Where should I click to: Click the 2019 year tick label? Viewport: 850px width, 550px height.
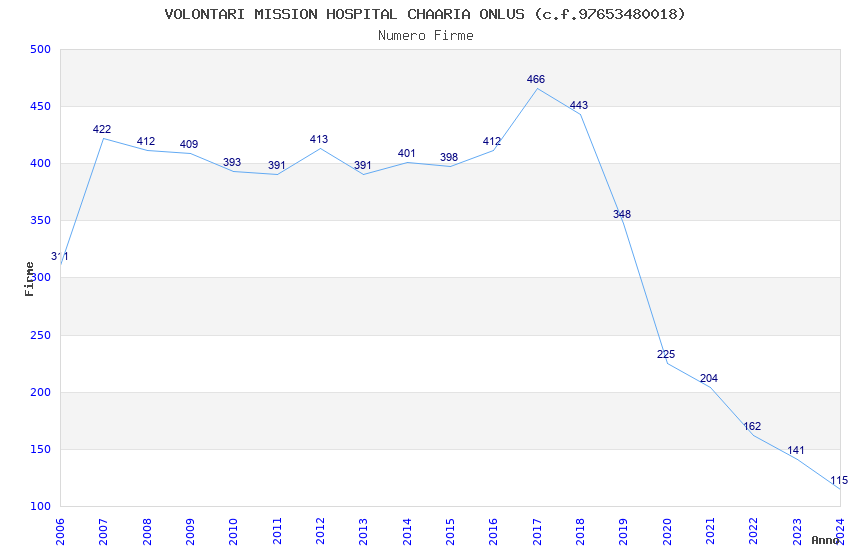(x=623, y=531)
